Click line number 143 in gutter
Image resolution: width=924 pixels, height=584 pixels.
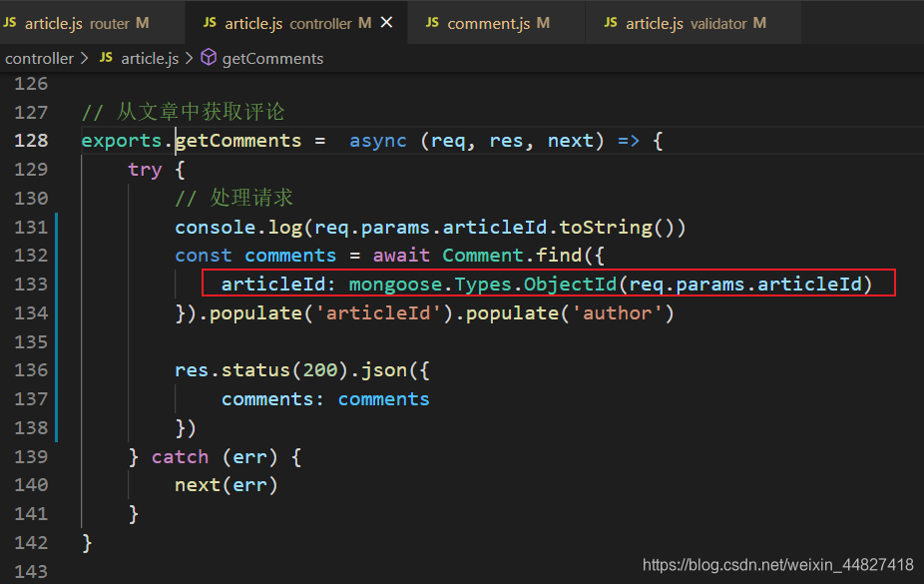point(31,571)
